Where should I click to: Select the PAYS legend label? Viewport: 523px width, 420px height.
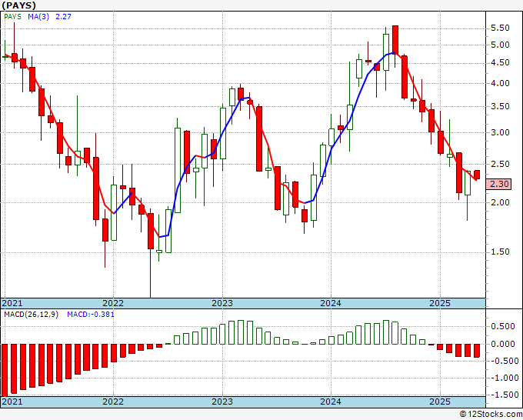(12, 17)
